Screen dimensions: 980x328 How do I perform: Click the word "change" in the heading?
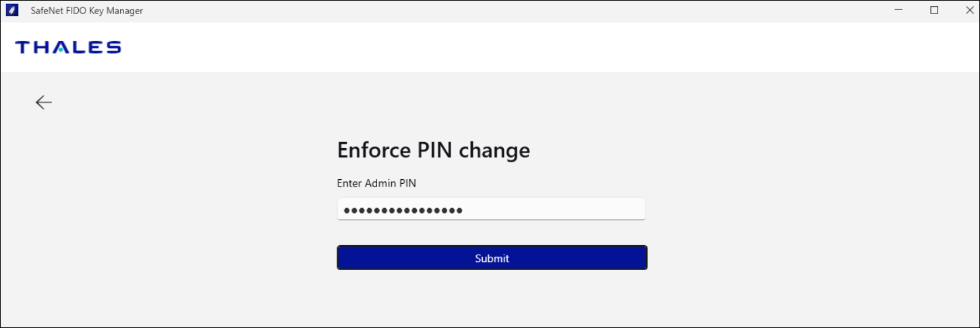(494, 150)
